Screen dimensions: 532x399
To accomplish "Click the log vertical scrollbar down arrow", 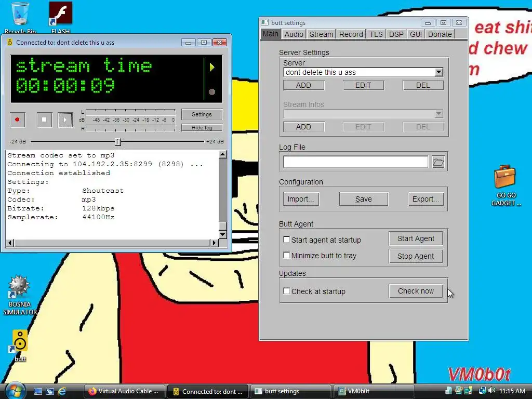I will 222,234.
